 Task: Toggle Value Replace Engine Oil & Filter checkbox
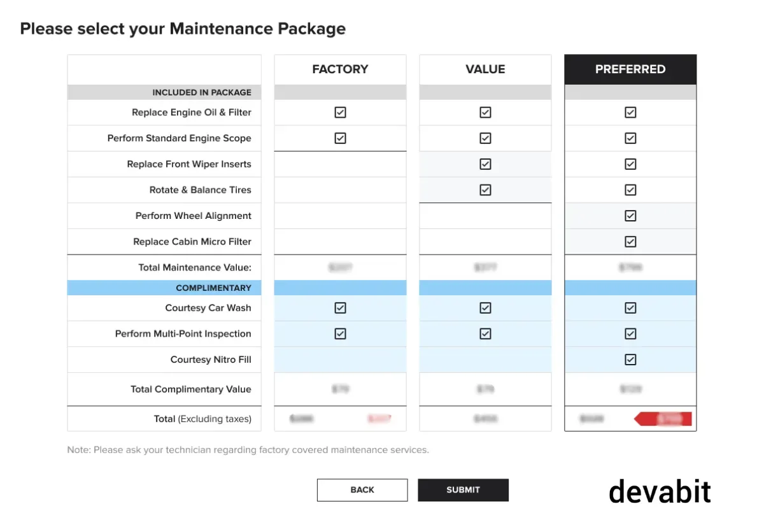click(x=485, y=113)
